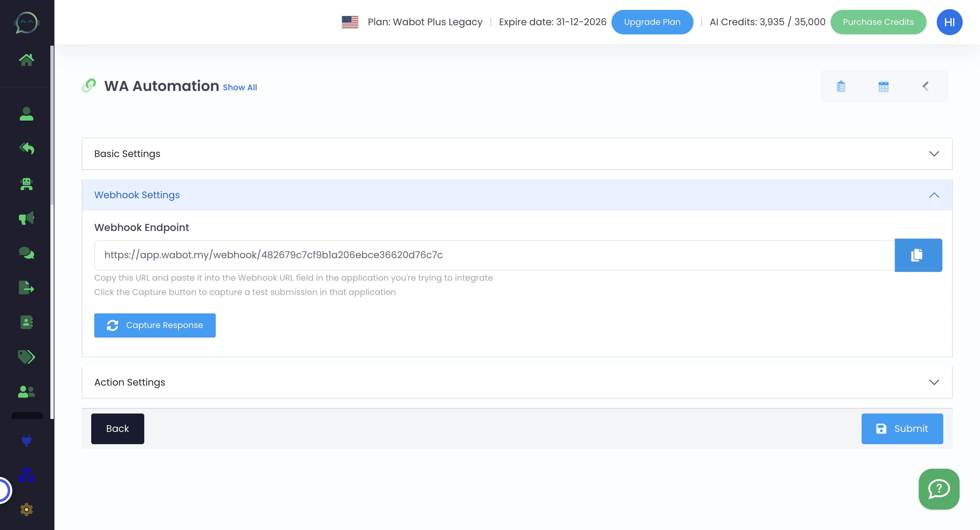The height and width of the screenshot is (530, 980).
Task: Open the integrations plug icon
Action: (26, 441)
